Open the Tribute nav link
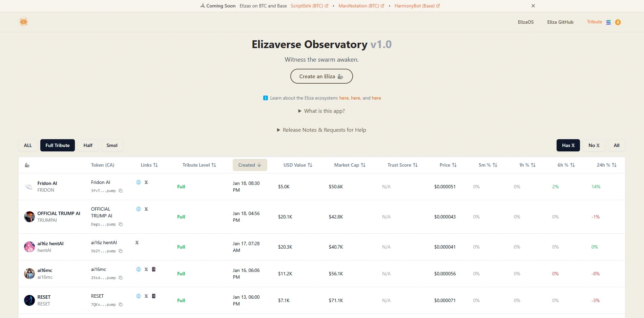This screenshot has height=318, width=644. click(x=595, y=22)
